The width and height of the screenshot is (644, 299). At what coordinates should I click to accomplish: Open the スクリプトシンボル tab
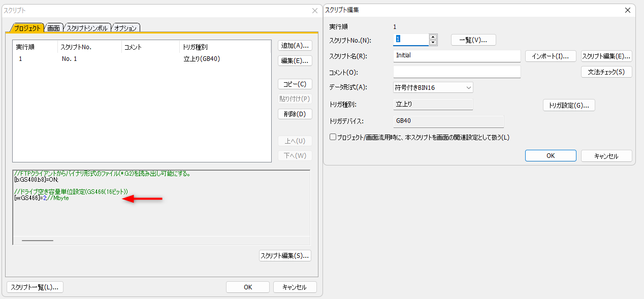tap(87, 28)
